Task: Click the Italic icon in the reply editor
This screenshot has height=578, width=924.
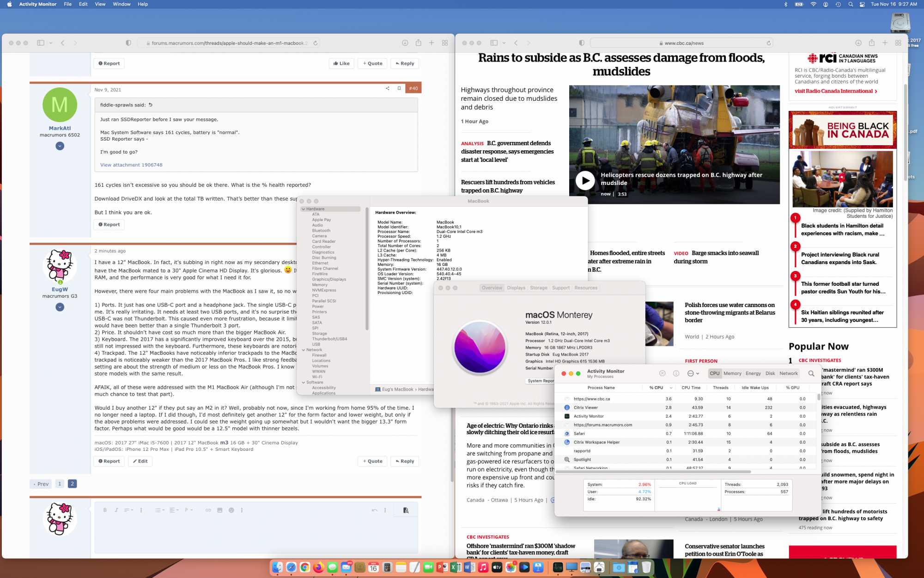Action: [116, 510]
